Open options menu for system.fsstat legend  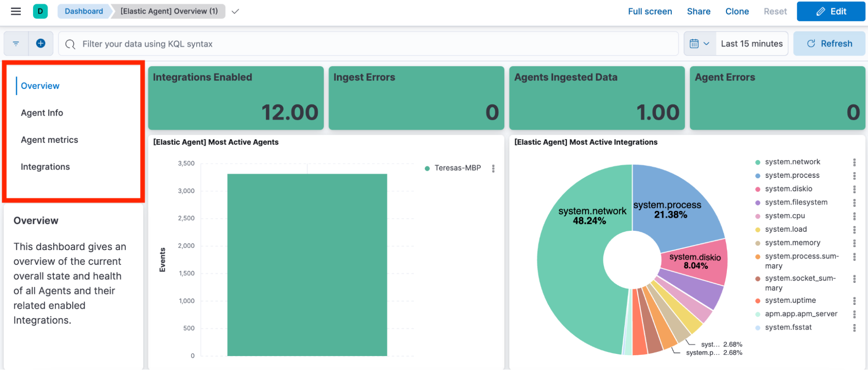coord(854,328)
